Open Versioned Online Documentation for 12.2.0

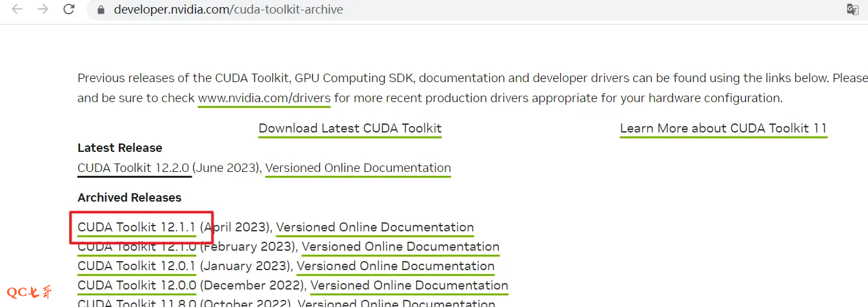[358, 168]
